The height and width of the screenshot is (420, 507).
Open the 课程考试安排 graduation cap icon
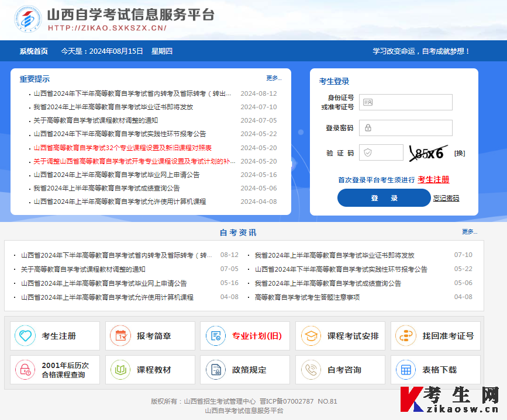312,335
